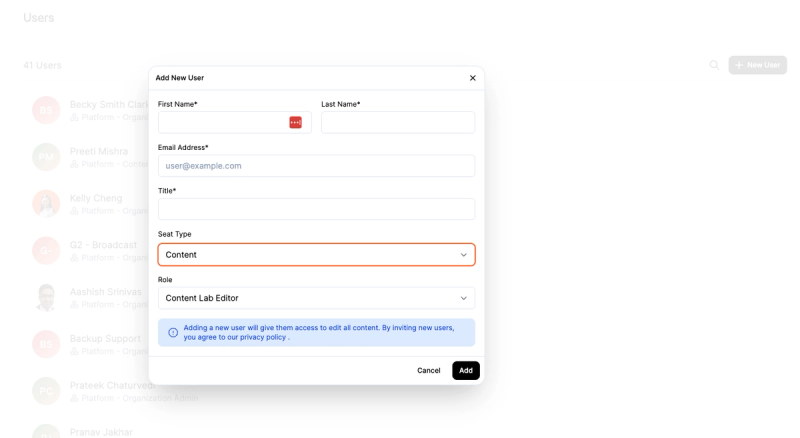This screenshot has width=800, height=438.
Task: Click the Email Address field
Action: (x=316, y=166)
